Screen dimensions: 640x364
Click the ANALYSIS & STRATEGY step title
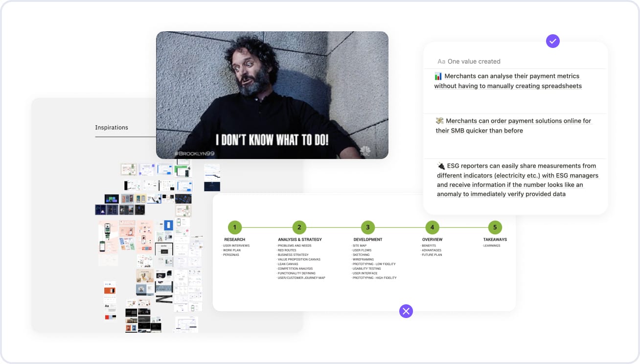300,240
